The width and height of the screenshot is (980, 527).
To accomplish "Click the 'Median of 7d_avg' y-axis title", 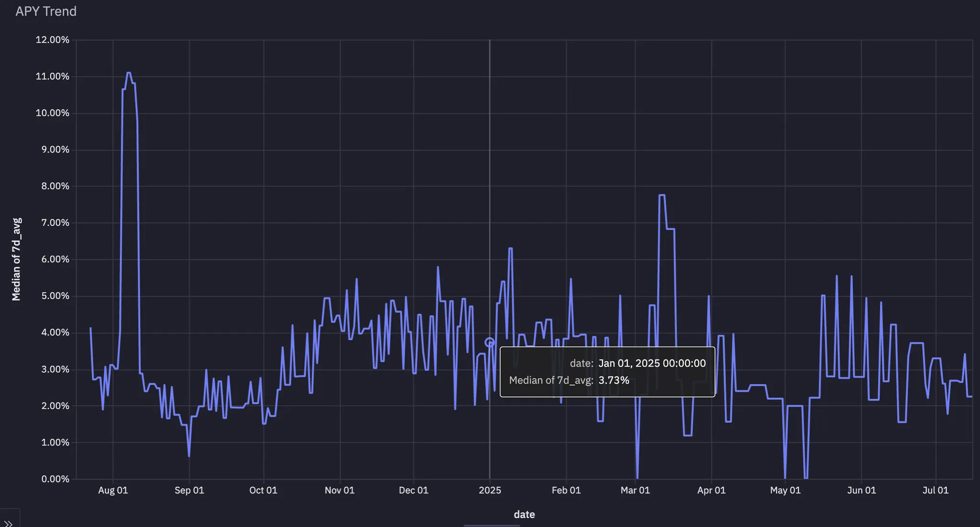I will pos(17,259).
